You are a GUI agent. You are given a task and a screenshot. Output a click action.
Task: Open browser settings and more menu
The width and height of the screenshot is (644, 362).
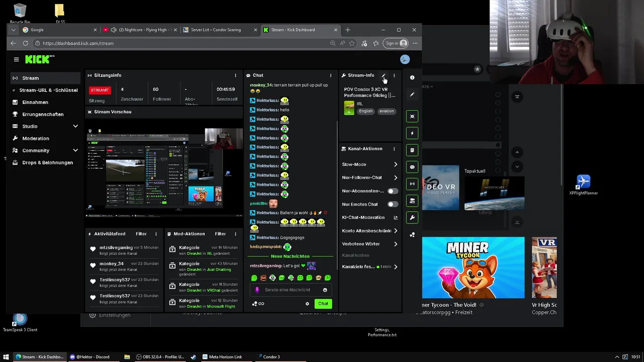[x=415, y=43]
